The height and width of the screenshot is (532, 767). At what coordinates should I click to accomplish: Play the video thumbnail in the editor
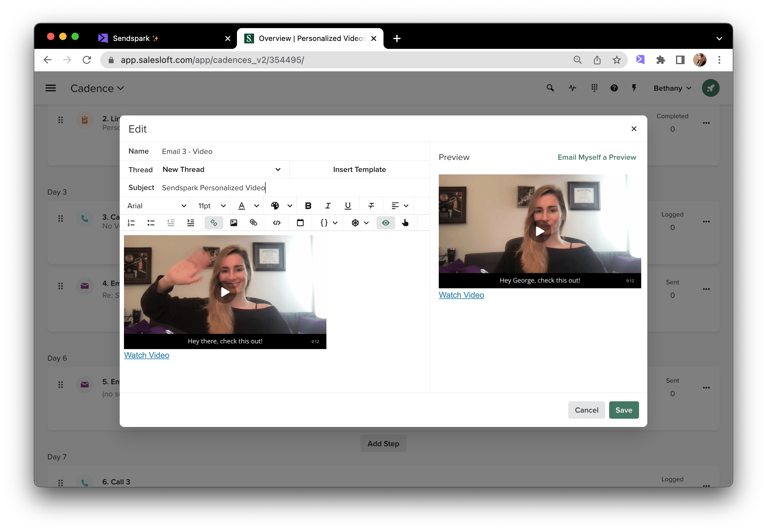point(225,292)
